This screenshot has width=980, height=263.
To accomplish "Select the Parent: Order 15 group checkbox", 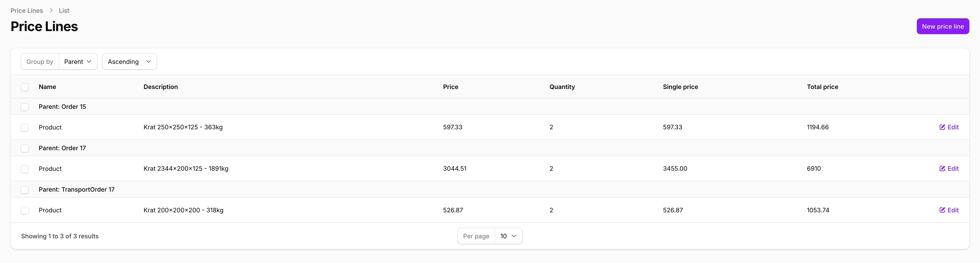I will point(25,107).
